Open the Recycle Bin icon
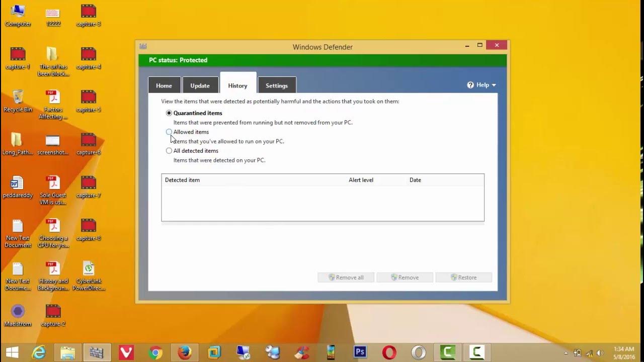Image resolution: width=644 pixels, height=362 pixels. tap(18, 101)
